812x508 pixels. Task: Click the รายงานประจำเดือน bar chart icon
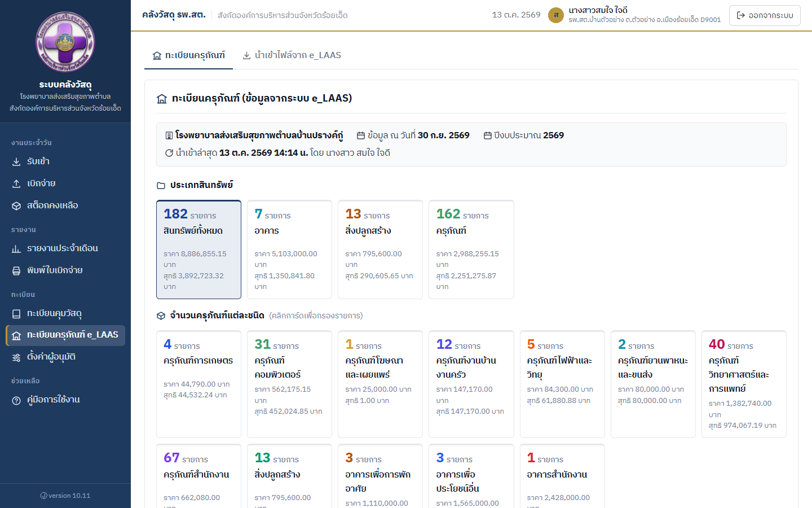click(16, 249)
